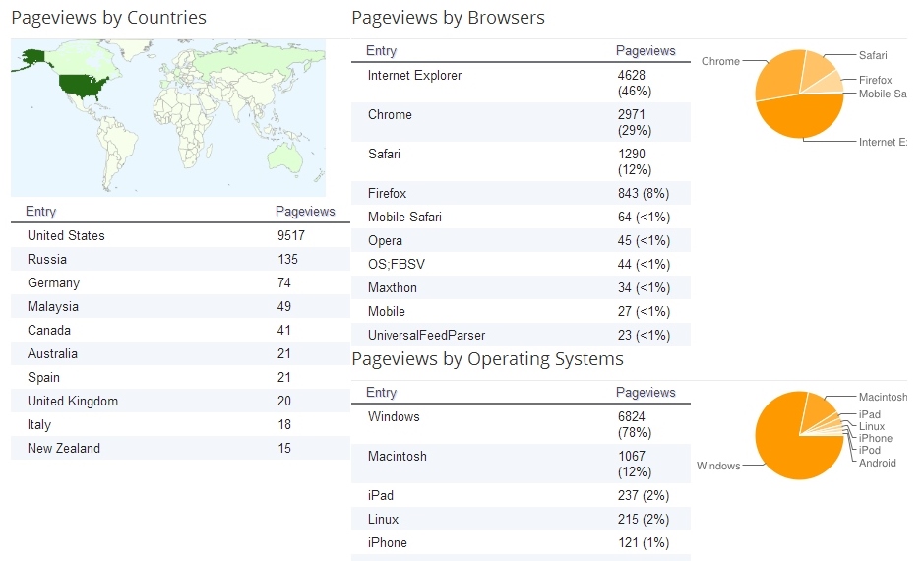Click the 237 (2%) value
Viewport: 924px width, 561px height.
644,496
